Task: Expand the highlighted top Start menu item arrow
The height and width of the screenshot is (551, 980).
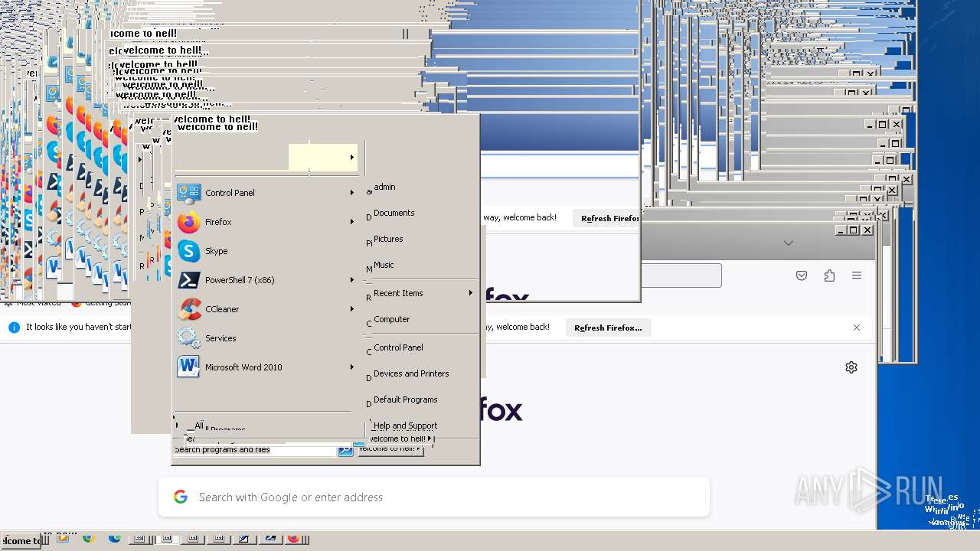Action: coord(352,158)
